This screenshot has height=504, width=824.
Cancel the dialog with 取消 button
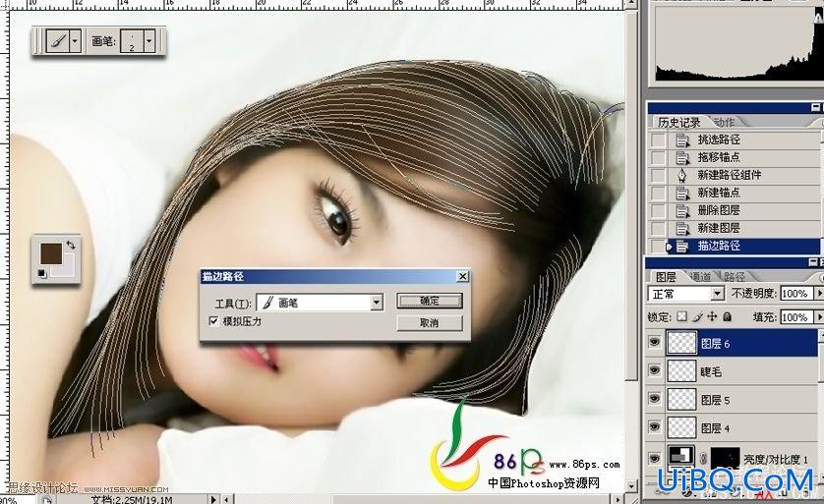(430, 323)
